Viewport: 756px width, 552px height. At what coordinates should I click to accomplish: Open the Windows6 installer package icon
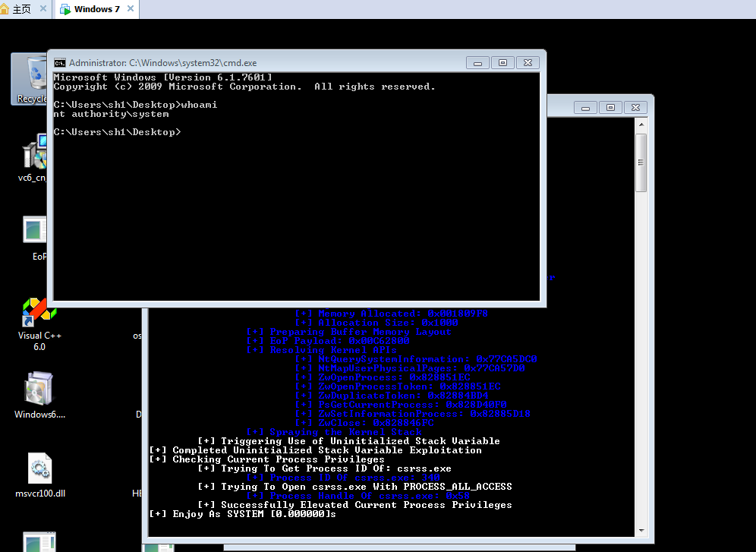pyautogui.click(x=39, y=396)
